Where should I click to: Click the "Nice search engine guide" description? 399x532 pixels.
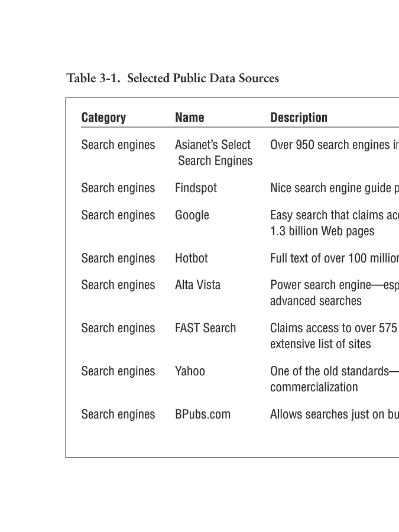pyautogui.click(x=334, y=188)
